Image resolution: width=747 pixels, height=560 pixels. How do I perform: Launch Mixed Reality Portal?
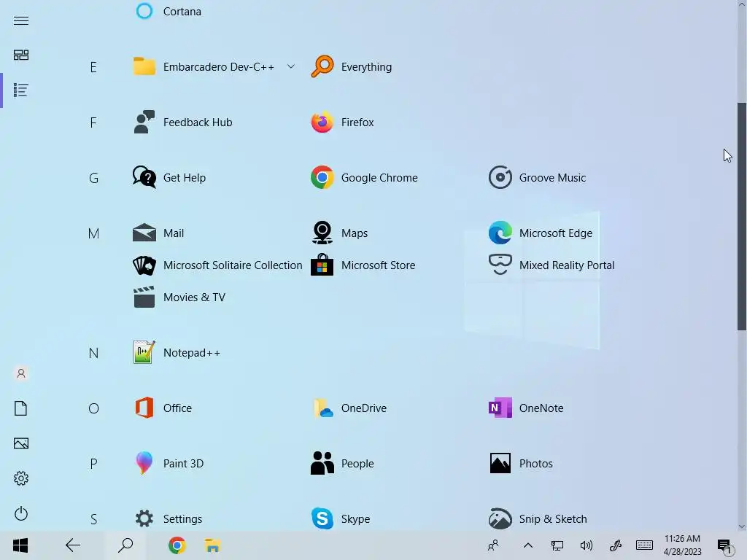[x=551, y=265]
